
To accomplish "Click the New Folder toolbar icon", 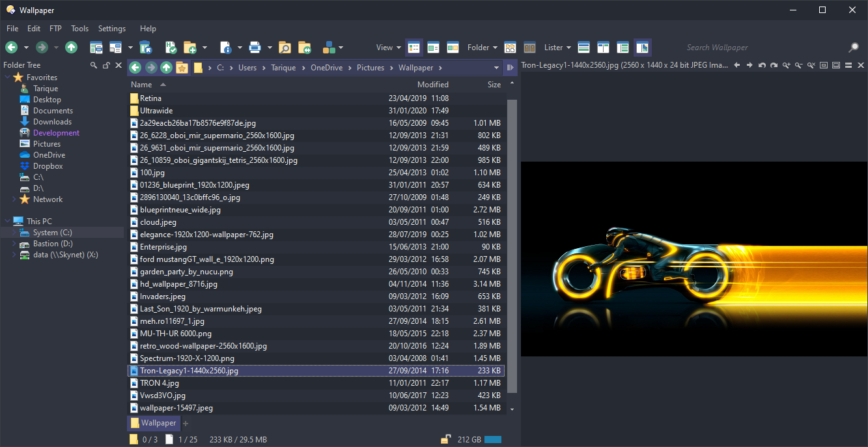I will coord(189,47).
